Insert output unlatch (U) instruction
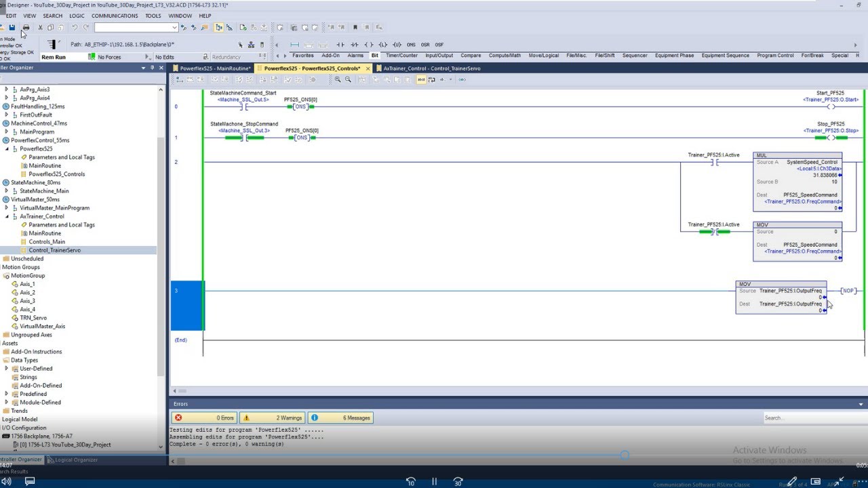 [x=397, y=44]
